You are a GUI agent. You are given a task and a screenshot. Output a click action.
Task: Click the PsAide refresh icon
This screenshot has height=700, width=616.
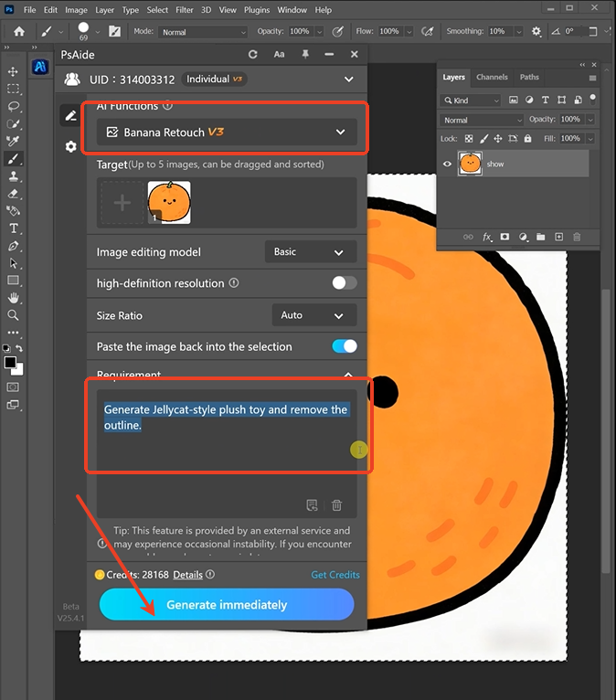point(253,55)
